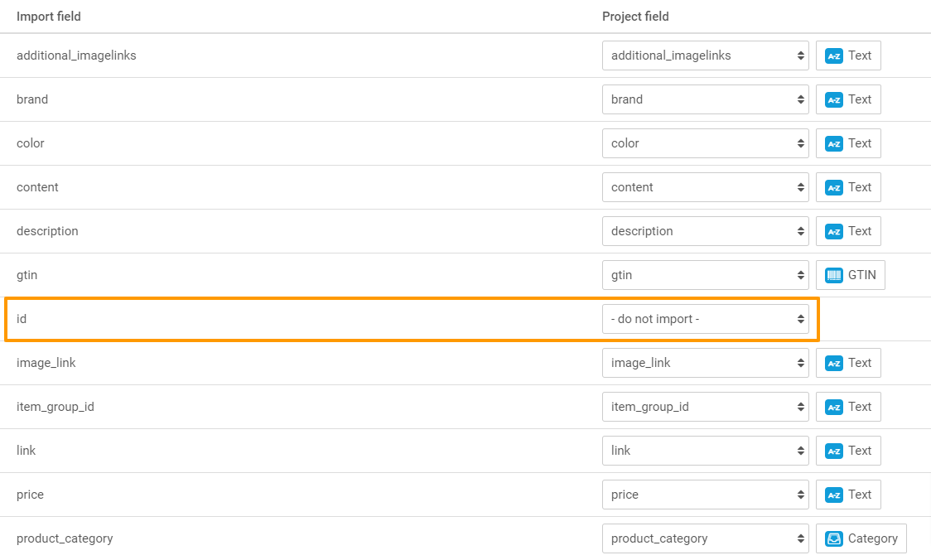Click Text type icon for additional_imagelinks
This screenshot has width=931, height=560.
click(x=834, y=56)
